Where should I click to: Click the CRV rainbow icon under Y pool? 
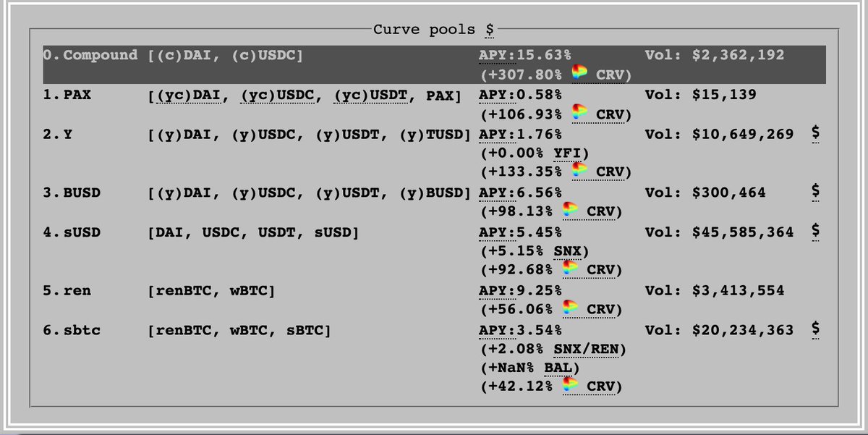[579, 172]
